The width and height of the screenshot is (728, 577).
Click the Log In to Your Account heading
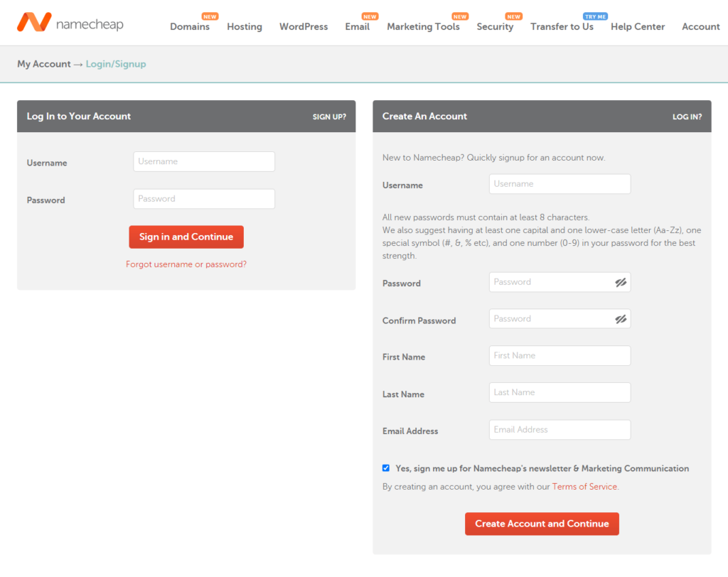pos(79,116)
